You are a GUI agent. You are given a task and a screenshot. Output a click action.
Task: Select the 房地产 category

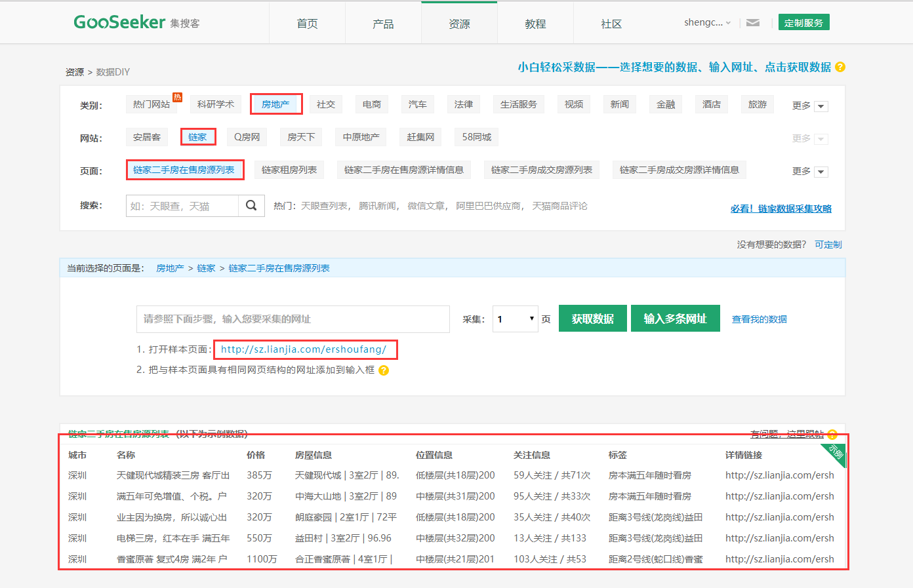pos(275,104)
